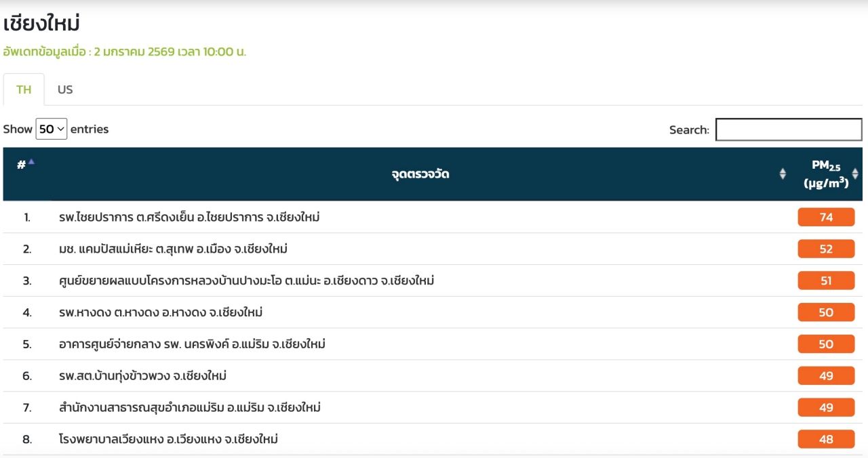The image size is (868, 458).
Task: Select the ศูนย์ขยายผลแบบโครงการหลวงบ้านปางมะโอ station
Action: pos(246,280)
